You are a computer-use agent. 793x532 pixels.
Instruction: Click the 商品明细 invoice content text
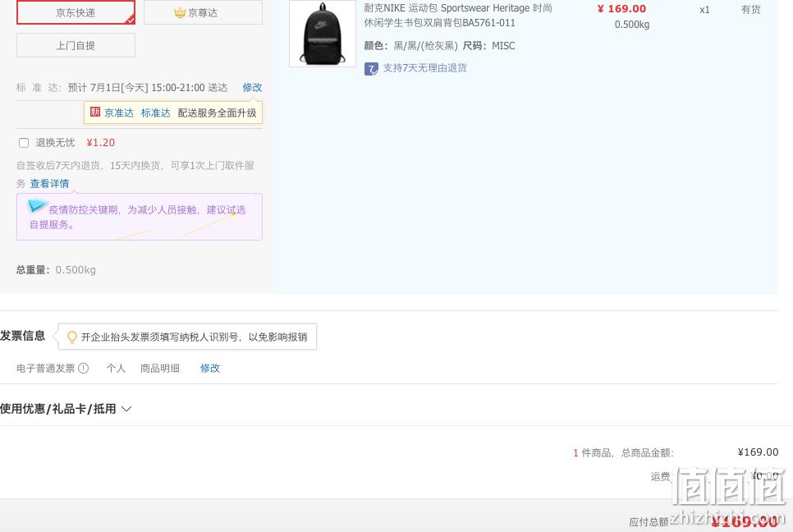pos(160,368)
